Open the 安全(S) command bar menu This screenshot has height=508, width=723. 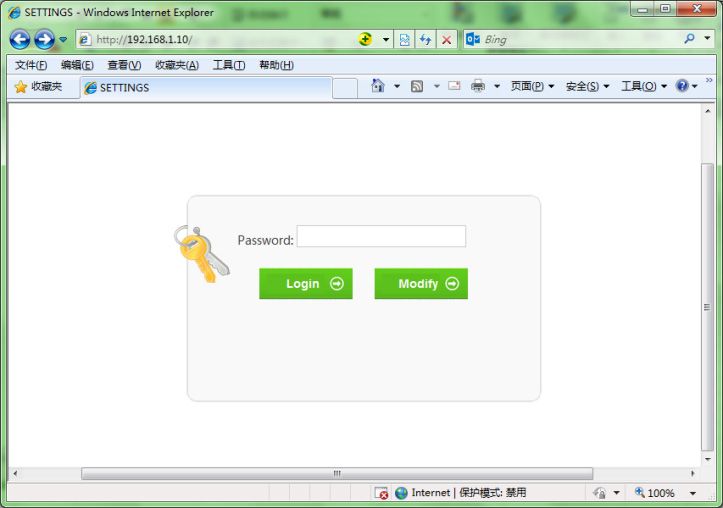coord(587,86)
